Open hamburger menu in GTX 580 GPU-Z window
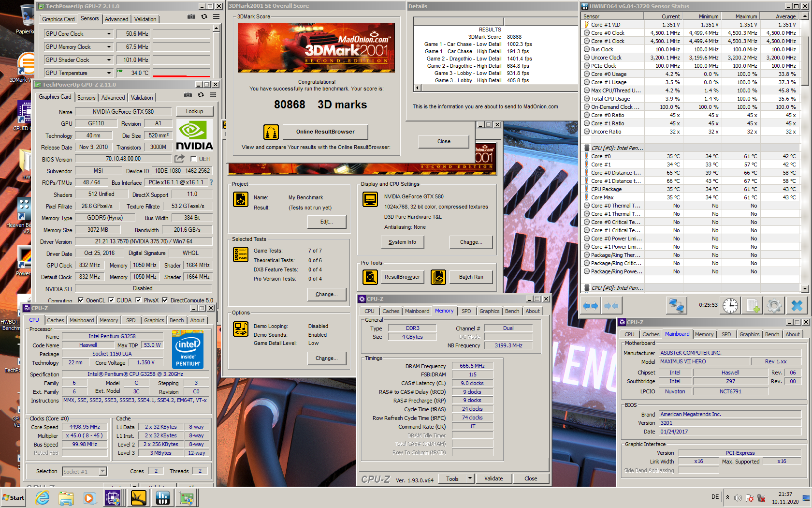 213,95
